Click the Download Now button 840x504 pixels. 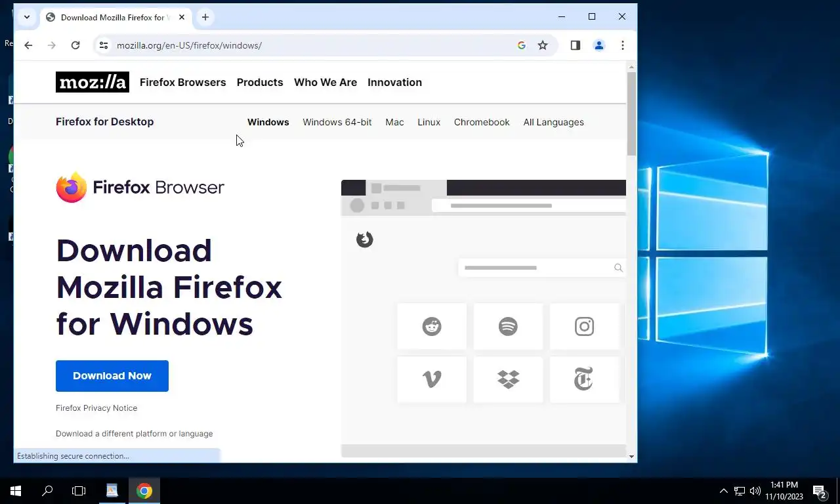112,376
